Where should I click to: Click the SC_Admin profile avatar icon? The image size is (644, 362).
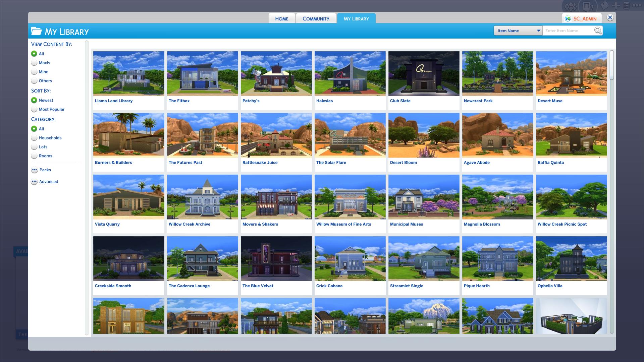tap(568, 18)
